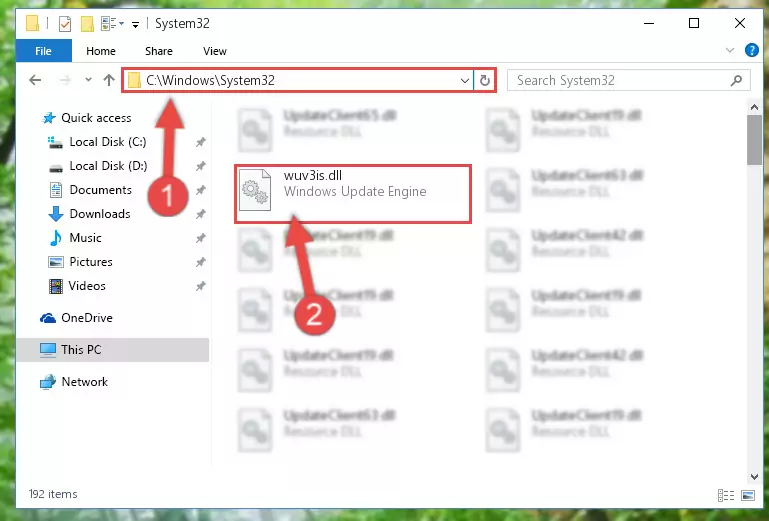
Task: Click the wuv3is.dll gear file icon
Action: click(x=255, y=190)
